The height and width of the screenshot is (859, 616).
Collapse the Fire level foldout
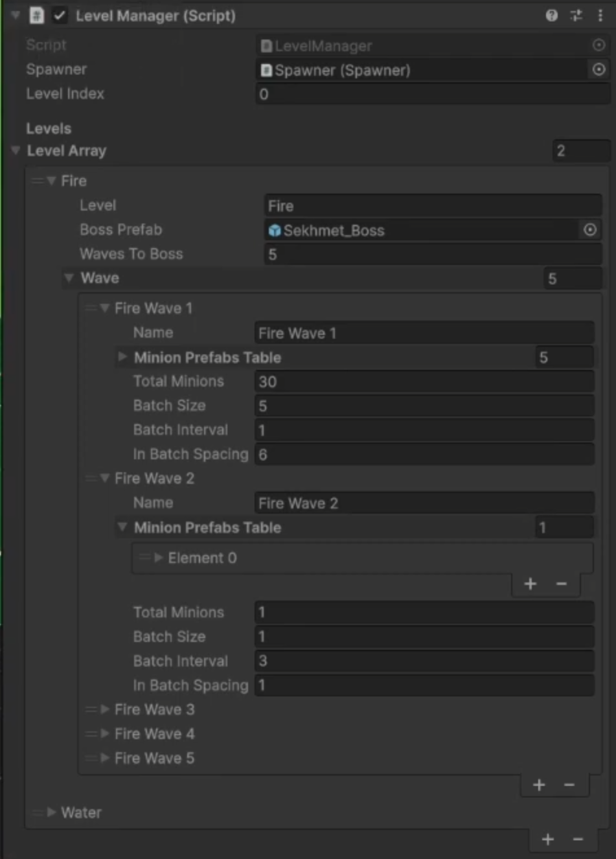[x=51, y=181]
